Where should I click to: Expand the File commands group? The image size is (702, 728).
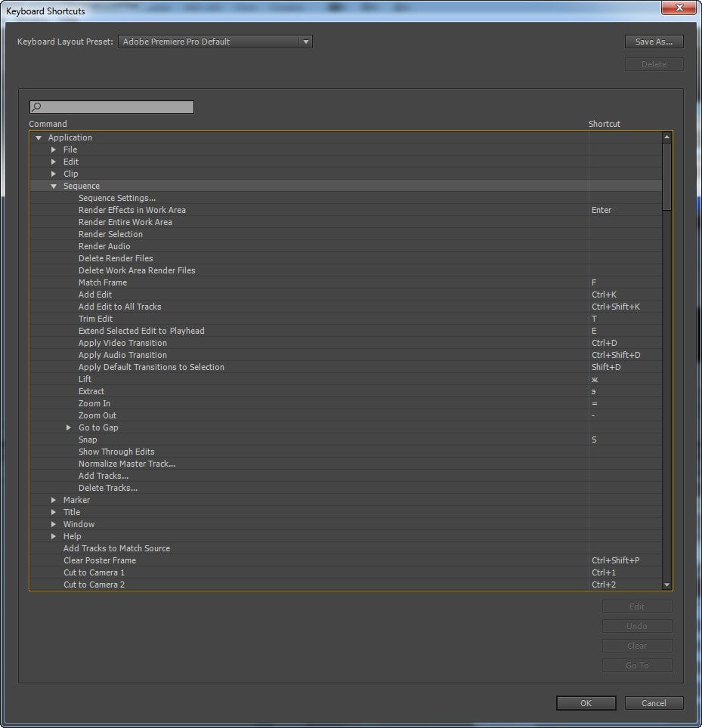54,150
